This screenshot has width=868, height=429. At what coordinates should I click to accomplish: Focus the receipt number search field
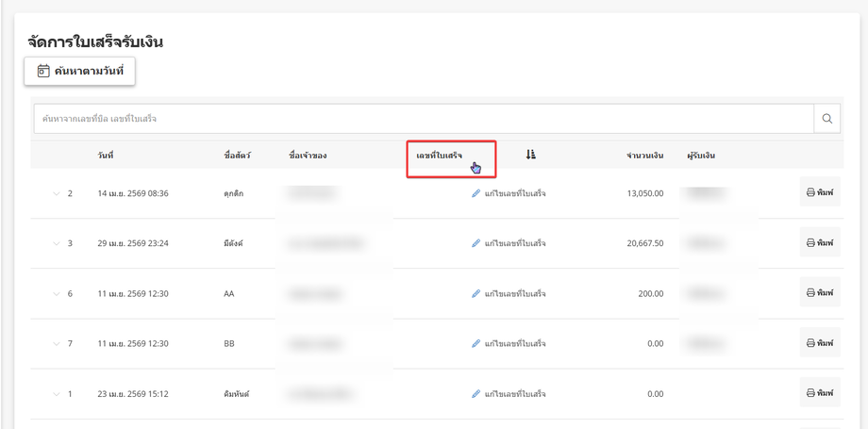424,119
